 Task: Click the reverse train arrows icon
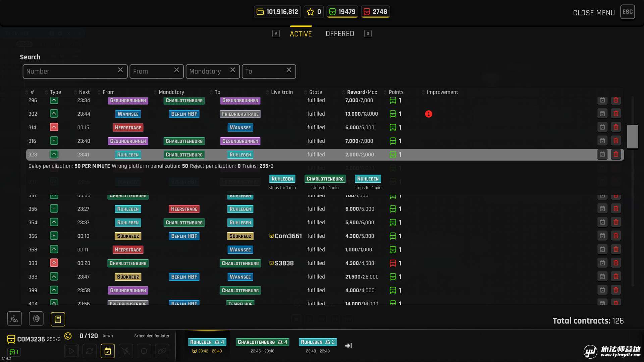click(90, 351)
